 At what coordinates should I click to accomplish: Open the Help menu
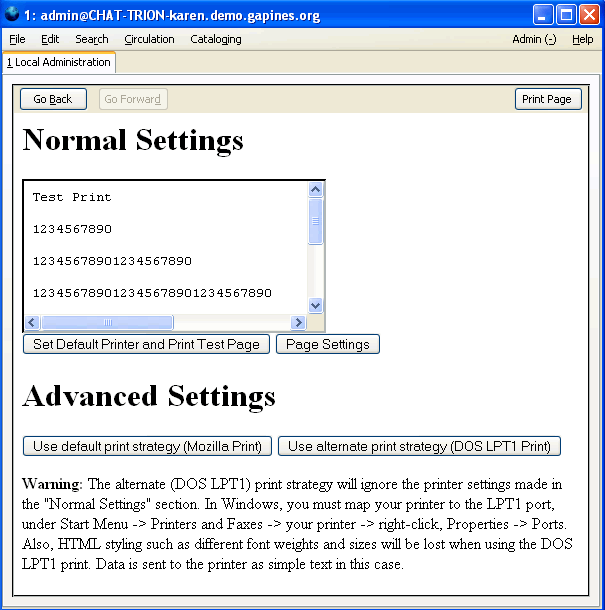(x=582, y=39)
